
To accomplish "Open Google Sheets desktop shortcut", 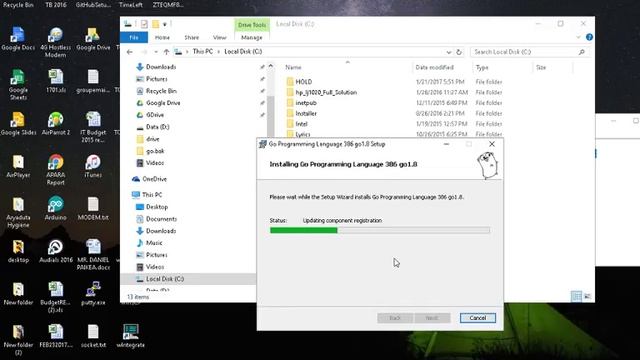I will click(18, 85).
